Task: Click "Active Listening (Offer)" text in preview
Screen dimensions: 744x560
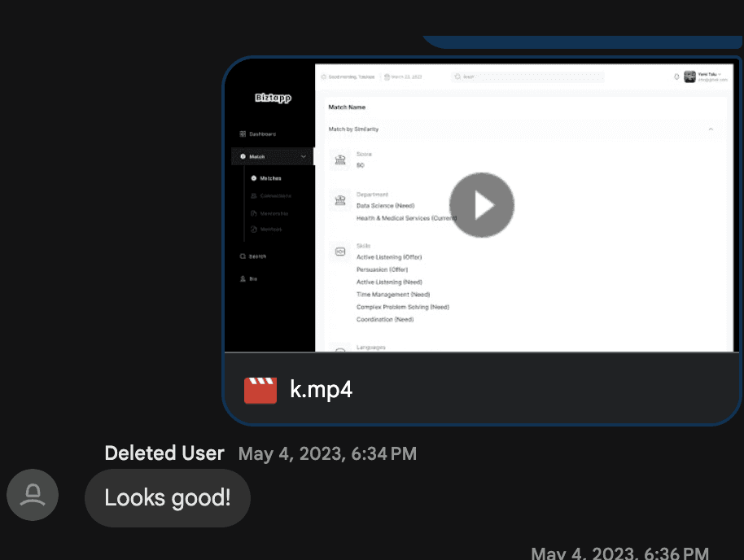Action: click(x=389, y=257)
